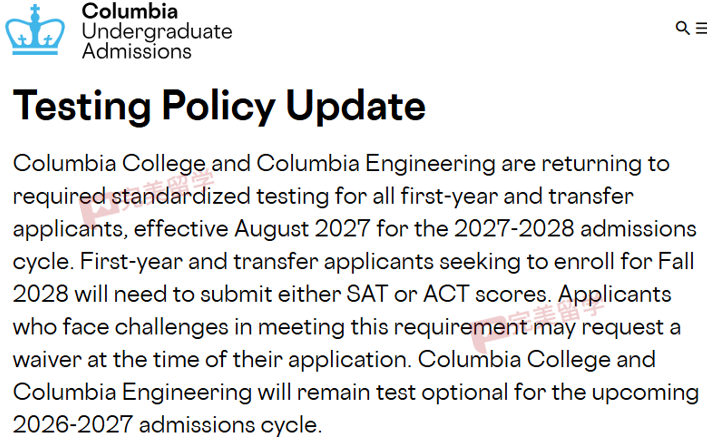The width and height of the screenshot is (707, 445).
Task: Click the word 'SAT' in the paragraph
Action: tap(367, 294)
